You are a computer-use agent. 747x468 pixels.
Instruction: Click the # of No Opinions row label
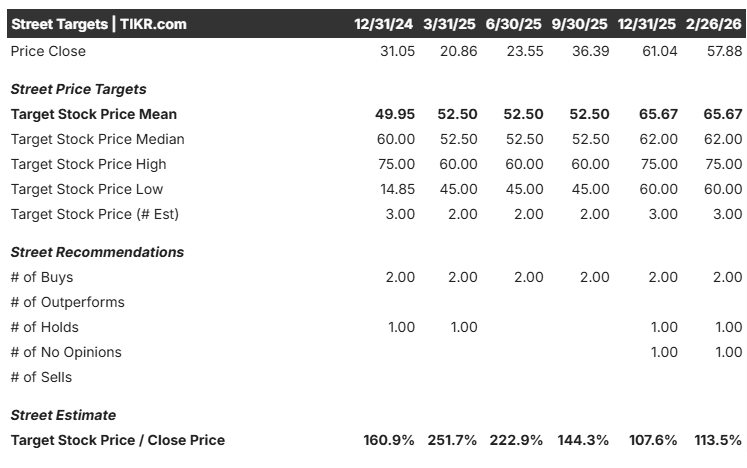(x=66, y=352)
